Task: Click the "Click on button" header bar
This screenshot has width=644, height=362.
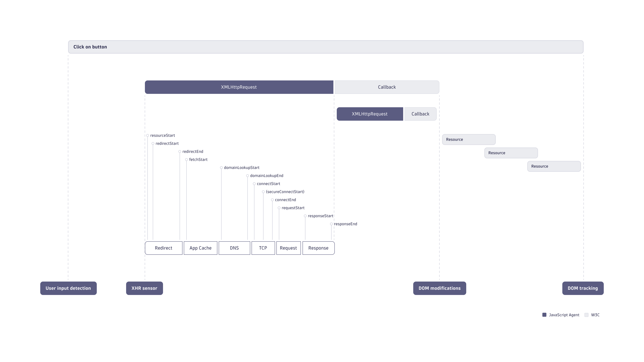Action: (x=326, y=47)
